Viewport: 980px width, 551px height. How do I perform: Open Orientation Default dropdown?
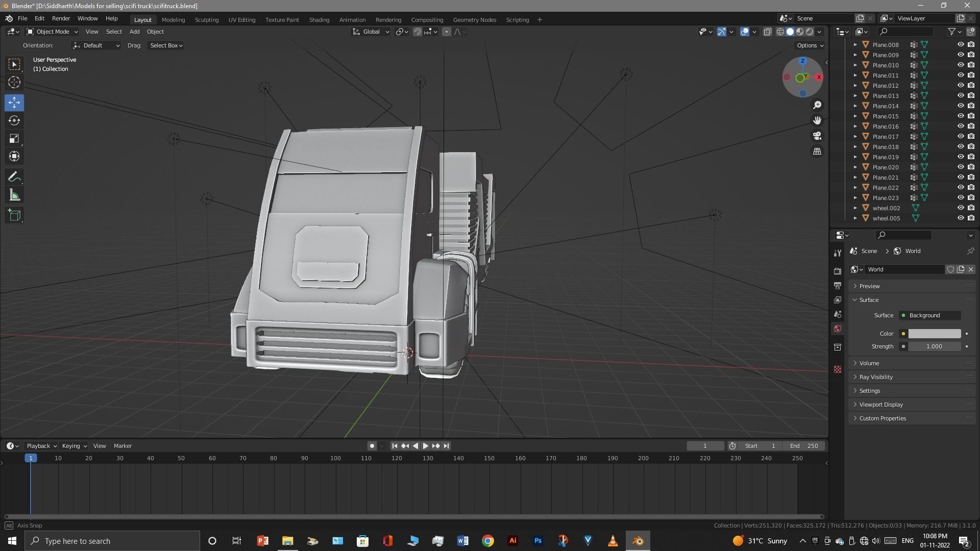click(x=96, y=45)
